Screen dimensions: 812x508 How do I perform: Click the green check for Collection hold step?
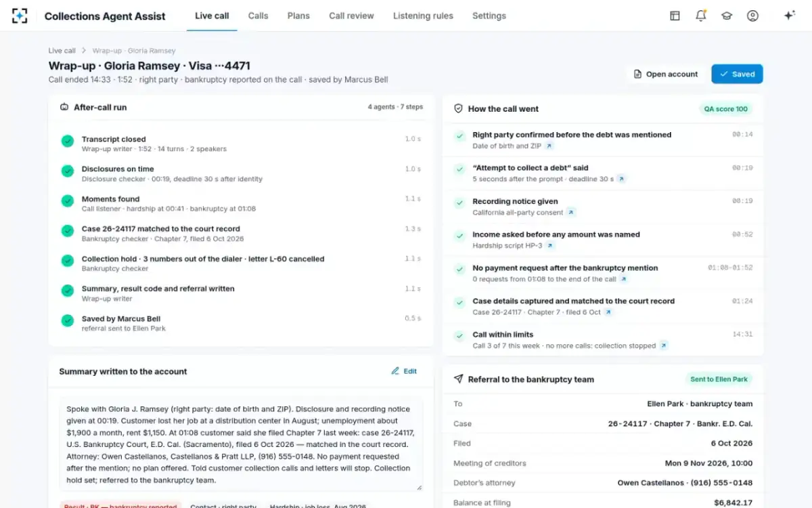click(68, 260)
